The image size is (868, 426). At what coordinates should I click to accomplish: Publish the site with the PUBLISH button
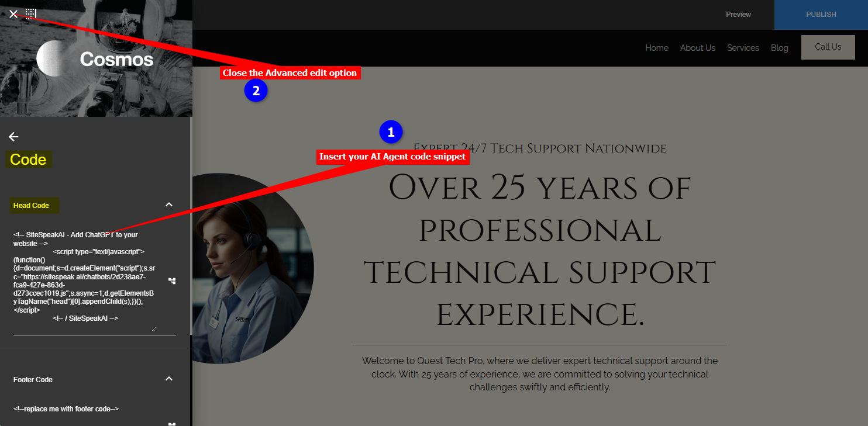[821, 15]
